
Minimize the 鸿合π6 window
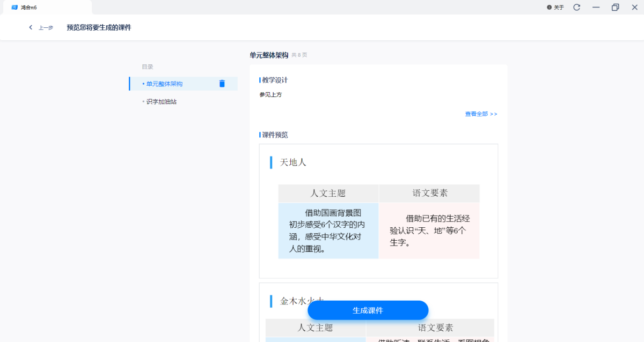pyautogui.click(x=596, y=8)
